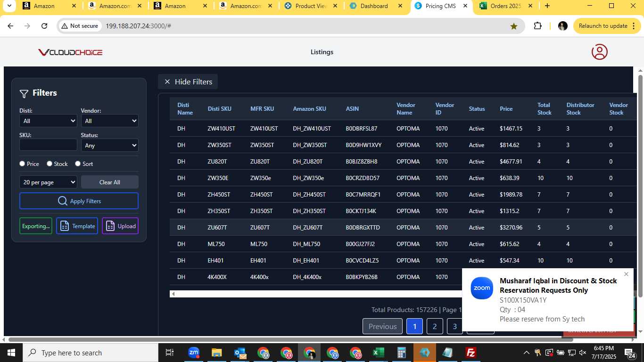The image size is (644, 362).
Task: Click the magnifier icon in Apply Filters
Action: click(x=62, y=201)
